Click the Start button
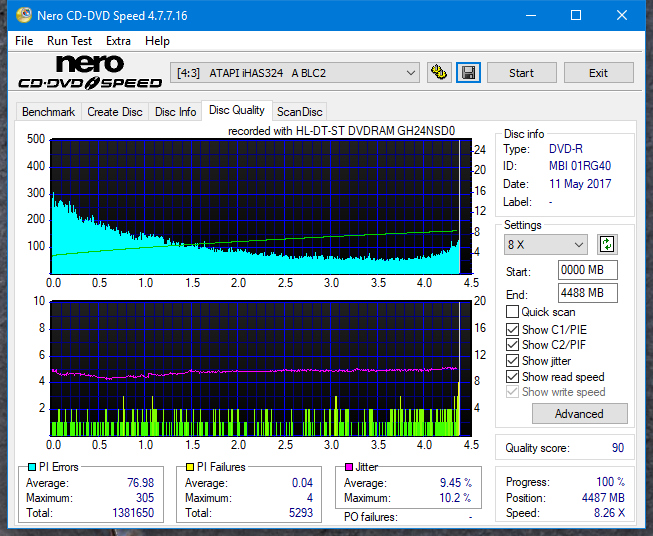Viewport: 653px width, 536px height. click(x=521, y=73)
